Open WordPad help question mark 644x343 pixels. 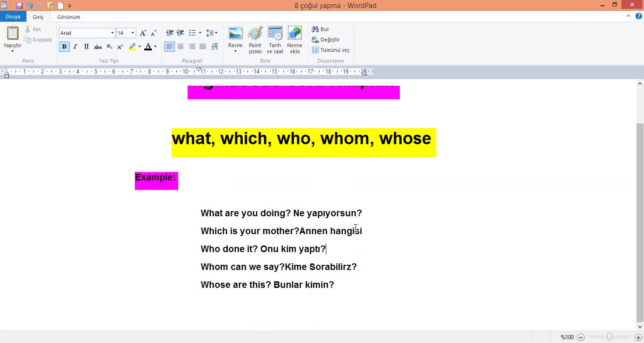tap(639, 16)
